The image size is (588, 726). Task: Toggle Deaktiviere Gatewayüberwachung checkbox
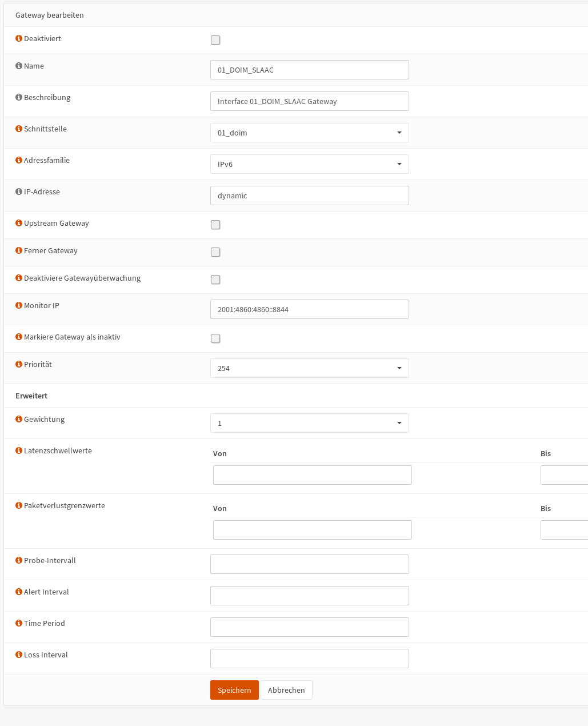[x=215, y=280]
